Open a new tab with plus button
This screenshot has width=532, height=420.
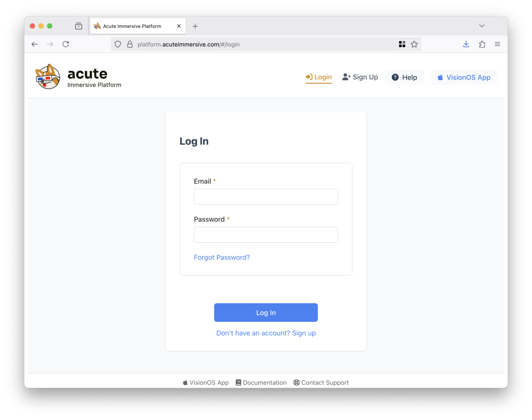point(195,26)
